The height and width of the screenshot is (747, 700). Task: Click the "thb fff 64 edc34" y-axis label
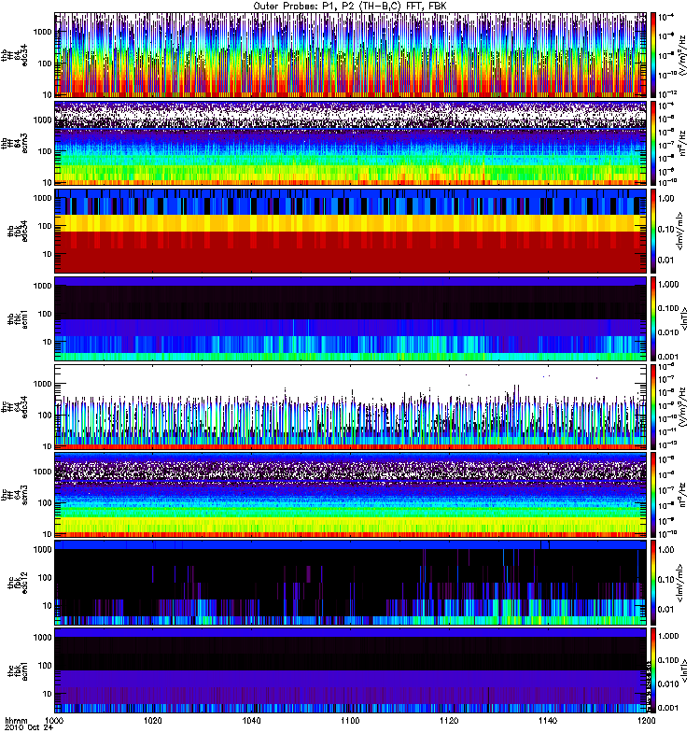pyautogui.click(x=14, y=55)
